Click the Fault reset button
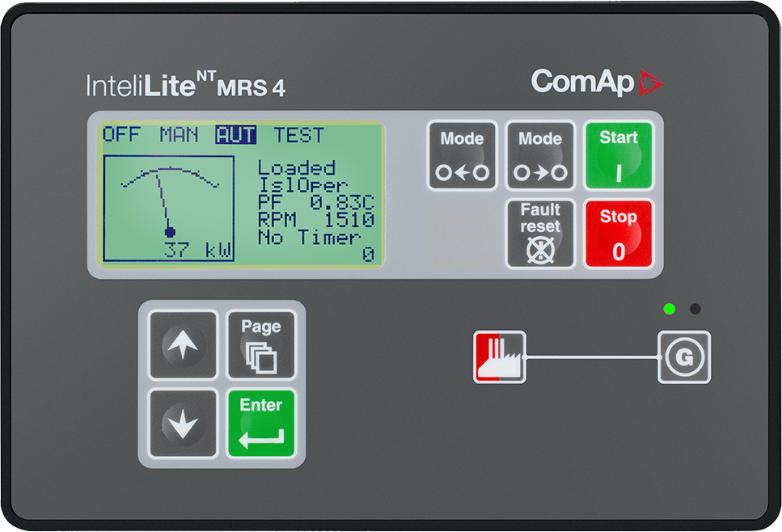This screenshot has height=532, width=782. coord(540,233)
